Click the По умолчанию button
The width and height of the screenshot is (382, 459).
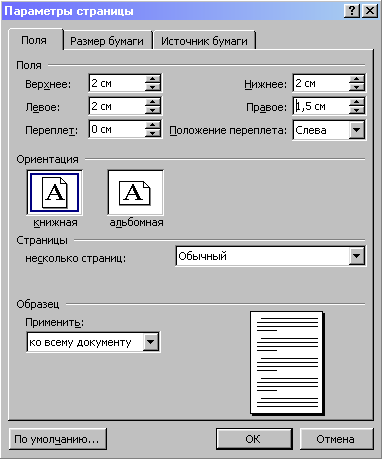[57, 439]
